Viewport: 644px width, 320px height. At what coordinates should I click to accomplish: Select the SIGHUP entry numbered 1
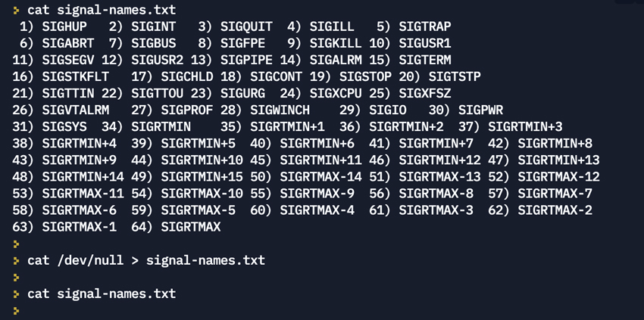click(64, 26)
